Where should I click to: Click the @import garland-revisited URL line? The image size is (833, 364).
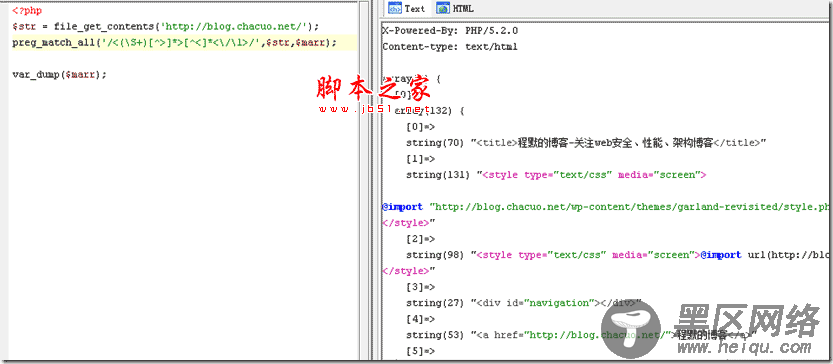[x=606, y=207]
